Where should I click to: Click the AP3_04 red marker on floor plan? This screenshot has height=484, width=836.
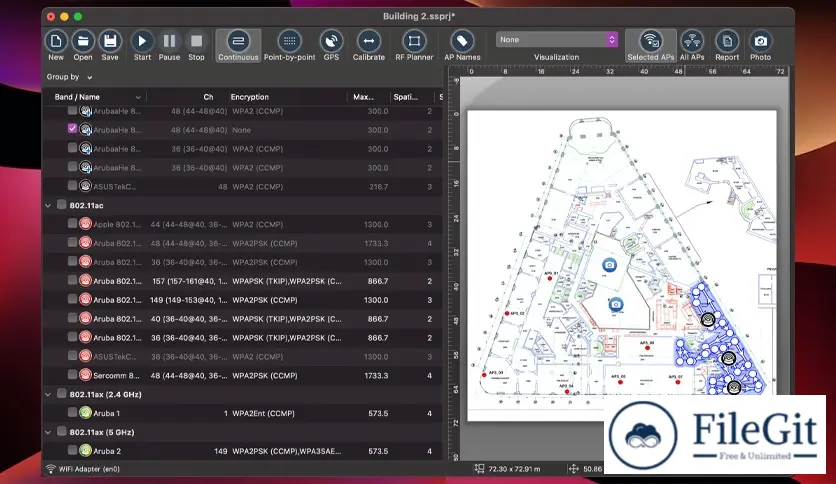coord(567,392)
